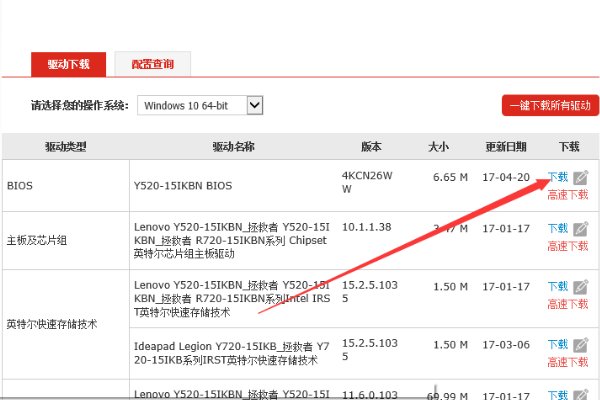
Task: Download the Chipset driver via 下载 link
Action: tap(558, 229)
